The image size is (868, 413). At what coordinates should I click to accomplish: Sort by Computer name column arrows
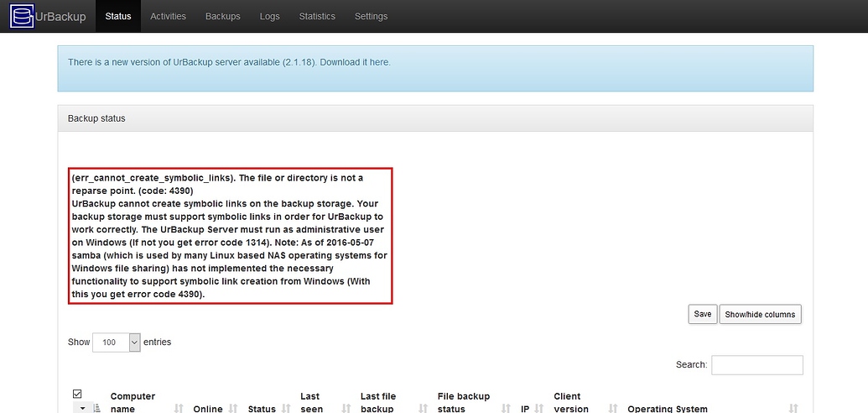tap(179, 409)
